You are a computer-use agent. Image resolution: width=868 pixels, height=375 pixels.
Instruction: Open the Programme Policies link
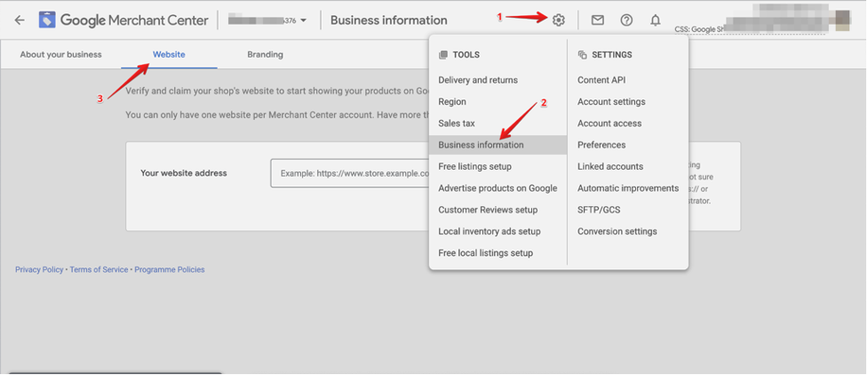[x=170, y=269]
